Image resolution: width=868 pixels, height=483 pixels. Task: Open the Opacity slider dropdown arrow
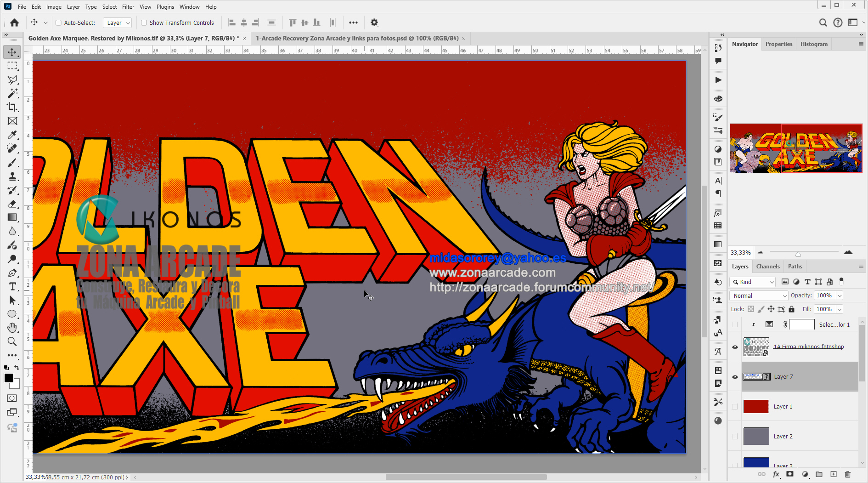click(840, 295)
